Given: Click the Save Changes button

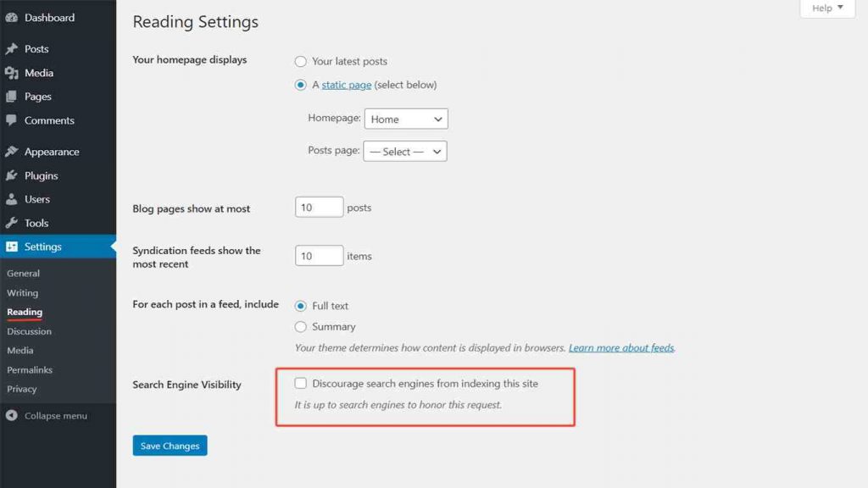Looking at the screenshot, I should (x=170, y=445).
